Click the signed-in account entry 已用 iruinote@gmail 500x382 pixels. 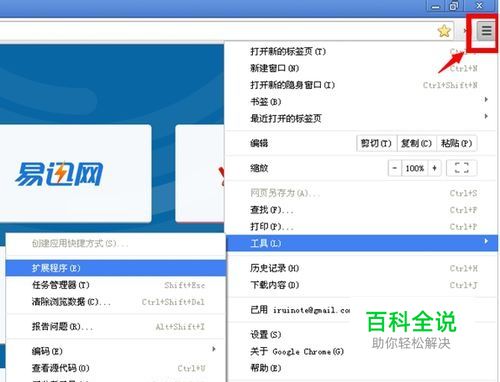(x=300, y=310)
